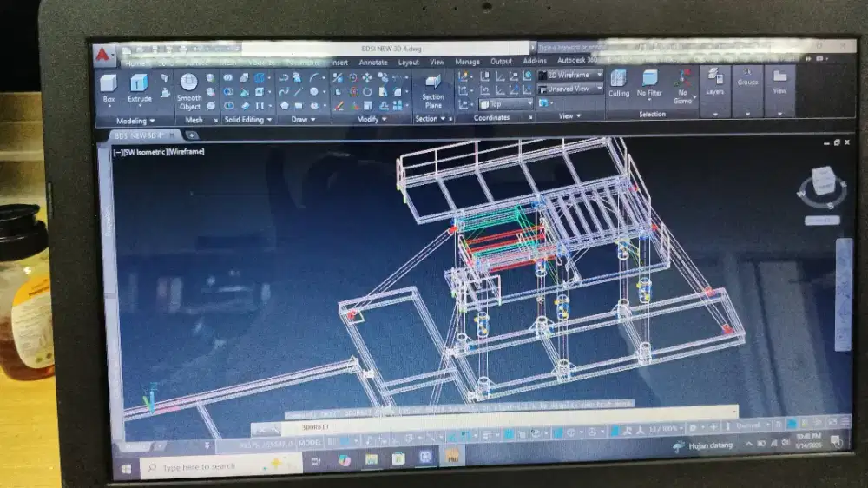Viewport: 868px width, 488px height.
Task: Select the Box modeling tool
Action: [x=108, y=88]
